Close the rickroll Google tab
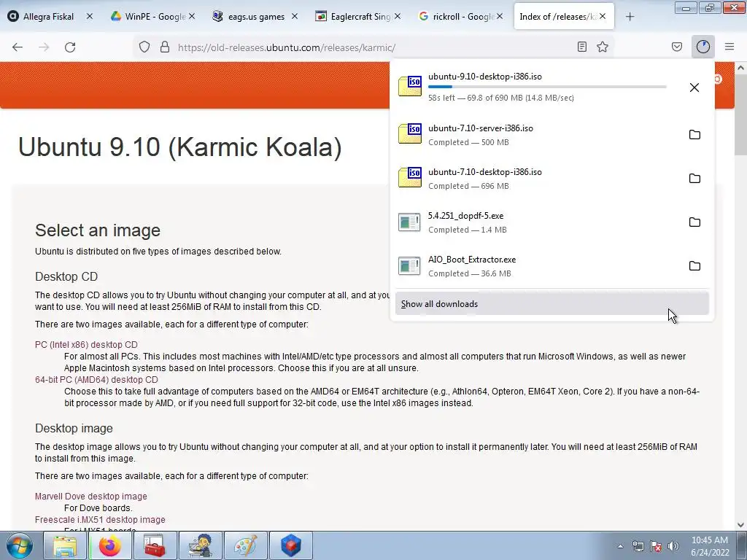The image size is (747, 560). 499,16
